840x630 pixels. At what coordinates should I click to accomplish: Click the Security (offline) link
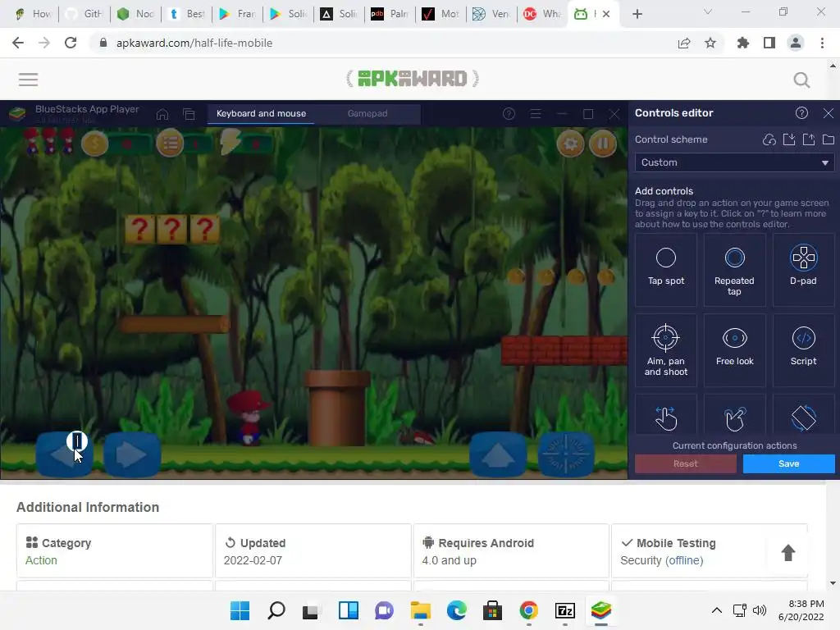(x=662, y=560)
